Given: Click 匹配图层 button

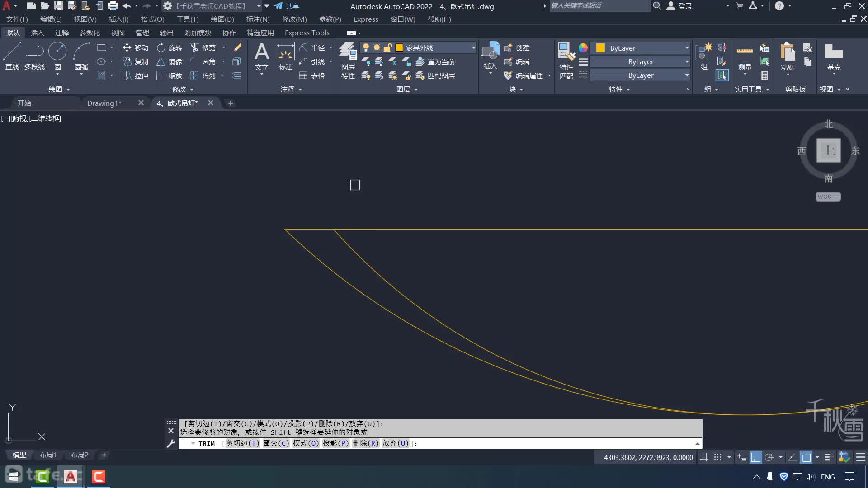Looking at the screenshot, I should (x=435, y=75).
